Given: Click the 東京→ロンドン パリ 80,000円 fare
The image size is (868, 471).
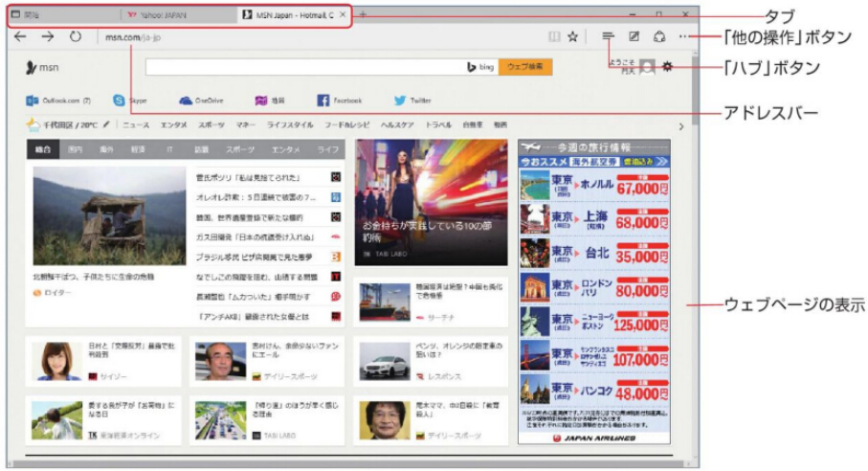Looking at the screenshot, I should click(x=594, y=287).
